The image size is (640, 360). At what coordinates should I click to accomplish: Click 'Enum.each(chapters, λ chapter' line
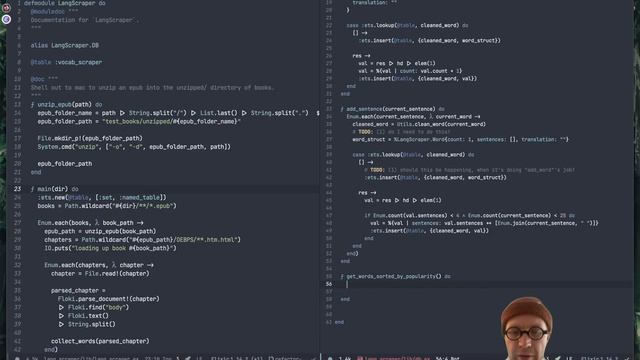(x=99, y=265)
